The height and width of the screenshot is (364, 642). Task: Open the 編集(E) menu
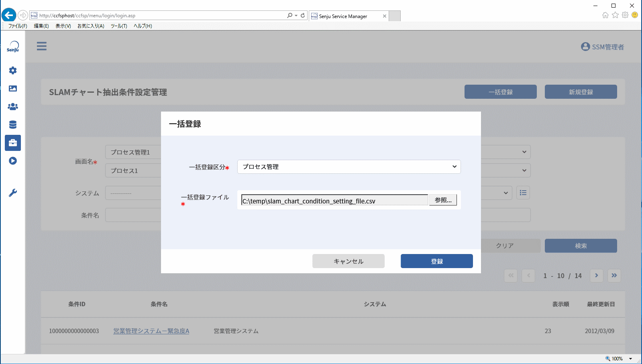tap(41, 26)
